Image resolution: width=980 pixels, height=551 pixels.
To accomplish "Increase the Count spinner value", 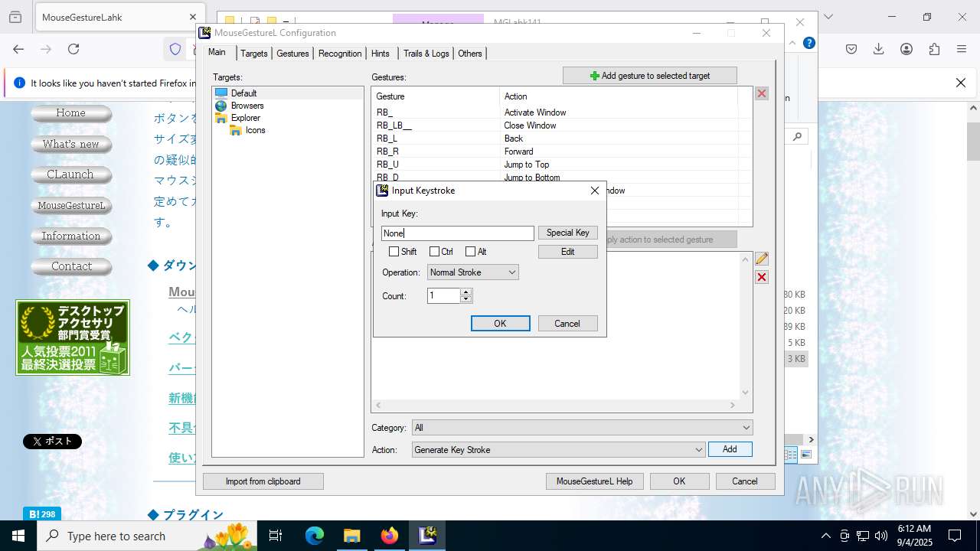I will pyautogui.click(x=466, y=292).
